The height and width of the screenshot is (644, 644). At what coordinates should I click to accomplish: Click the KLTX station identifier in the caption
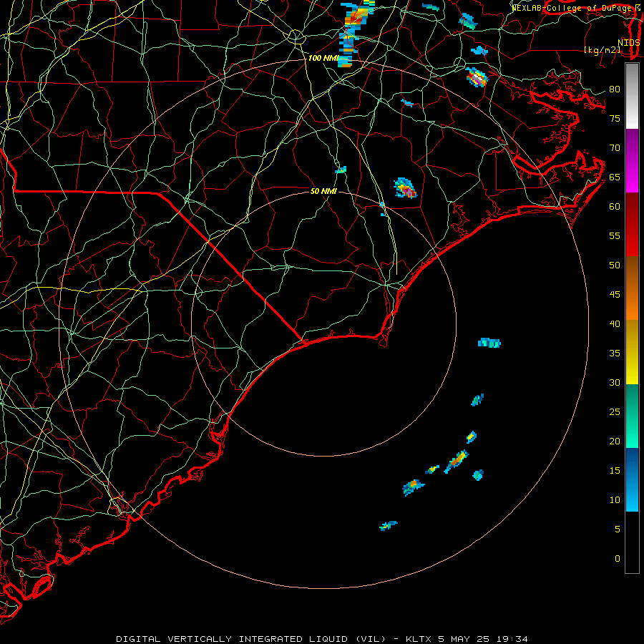(419, 639)
